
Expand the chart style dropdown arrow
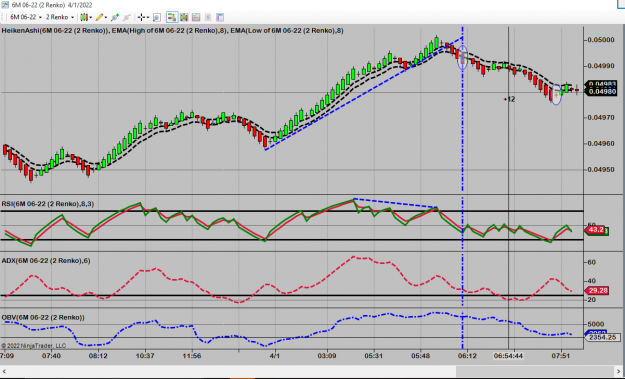pos(91,17)
